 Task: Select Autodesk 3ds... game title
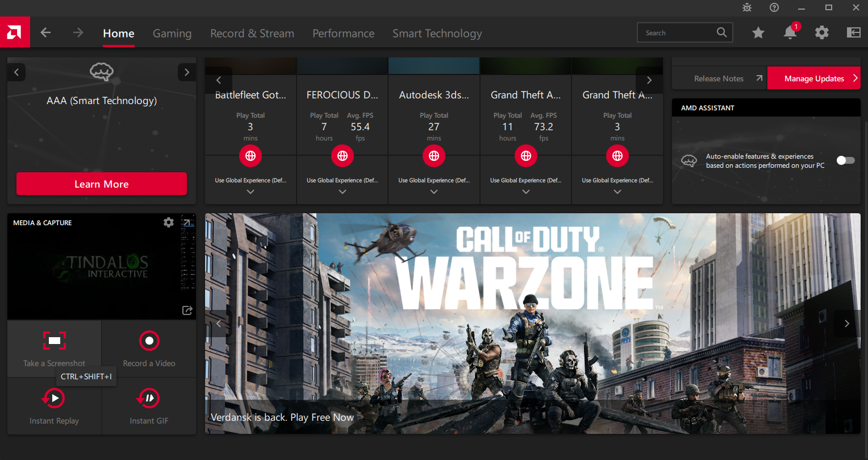click(x=434, y=95)
